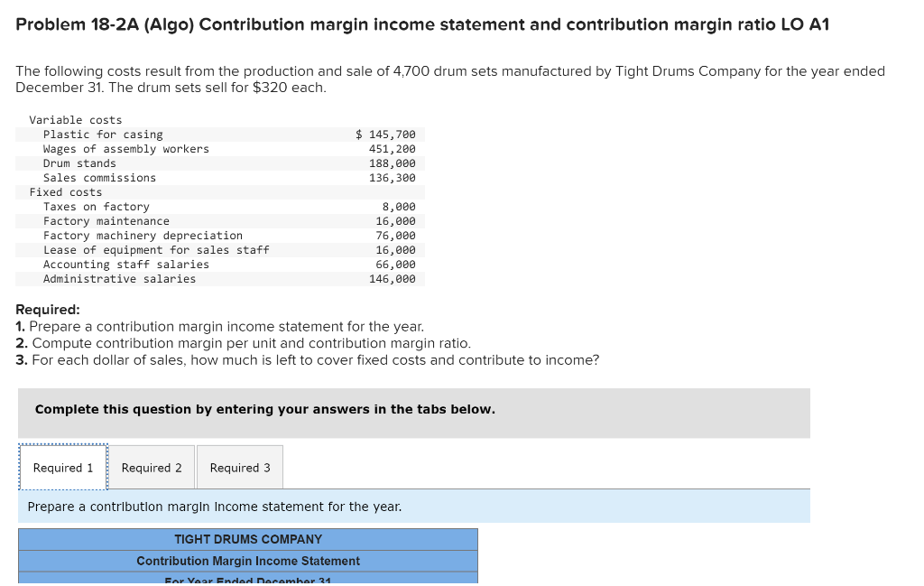Select the Required 1 tab
Screen dimensions: 924x586
click(x=62, y=467)
